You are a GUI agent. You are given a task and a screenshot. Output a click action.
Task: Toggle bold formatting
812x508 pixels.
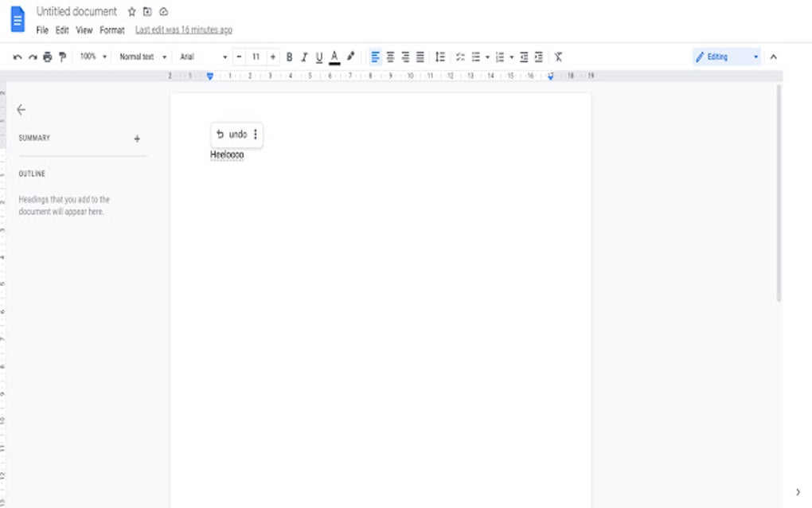click(x=289, y=56)
